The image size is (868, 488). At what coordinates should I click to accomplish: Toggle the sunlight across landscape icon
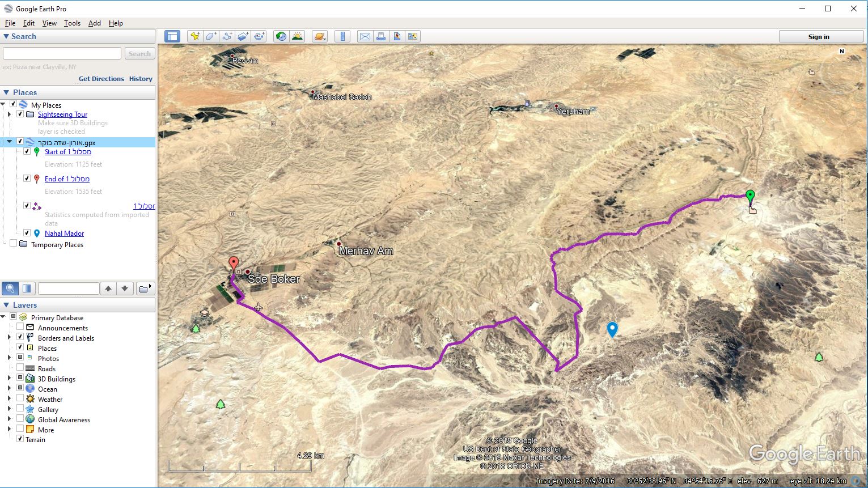coord(297,36)
